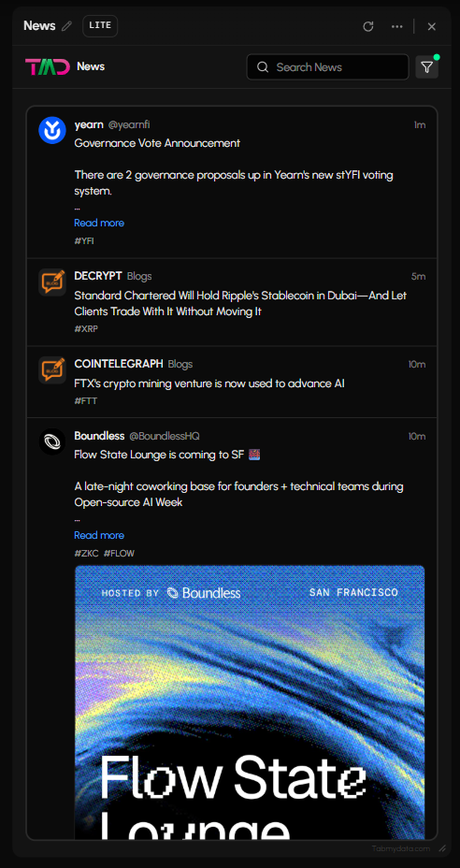Filter by the #YFI tag
This screenshot has height=868, width=460.
pyautogui.click(x=84, y=240)
